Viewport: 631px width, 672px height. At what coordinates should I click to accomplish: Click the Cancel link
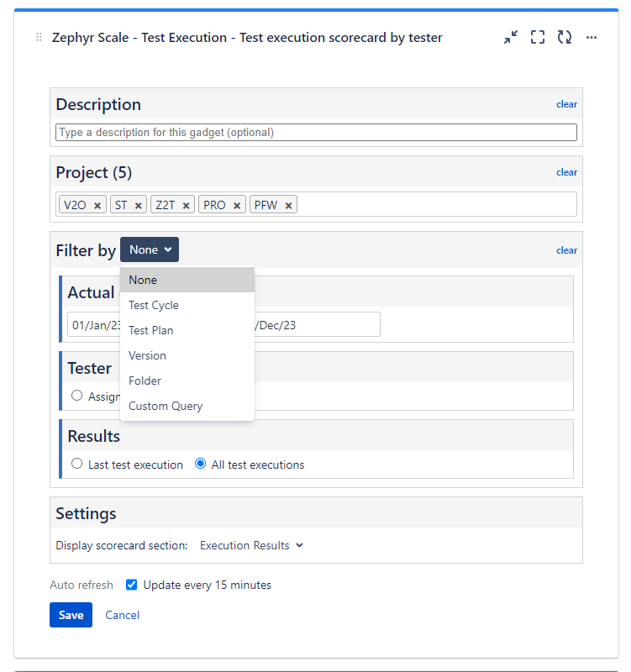(x=122, y=615)
